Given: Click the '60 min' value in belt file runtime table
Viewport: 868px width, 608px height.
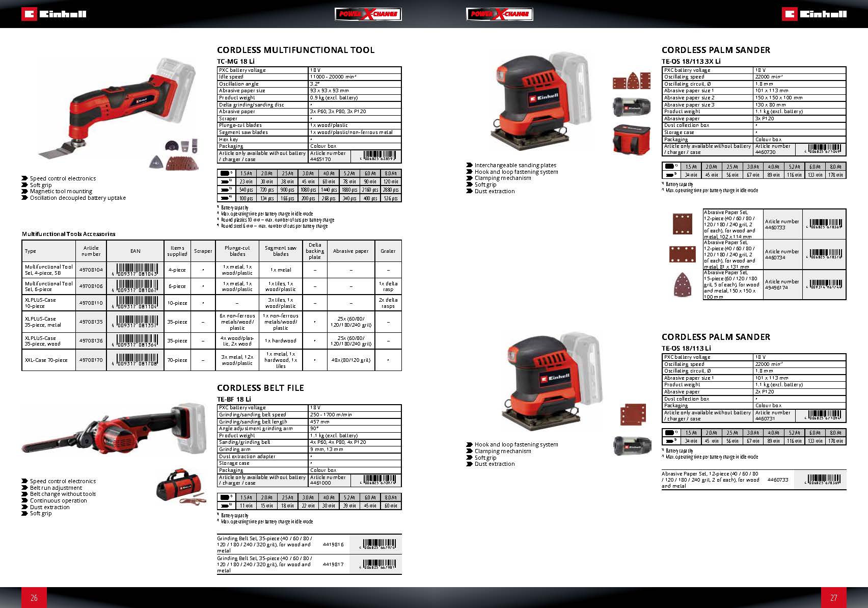Looking at the screenshot, I should coord(391,506).
